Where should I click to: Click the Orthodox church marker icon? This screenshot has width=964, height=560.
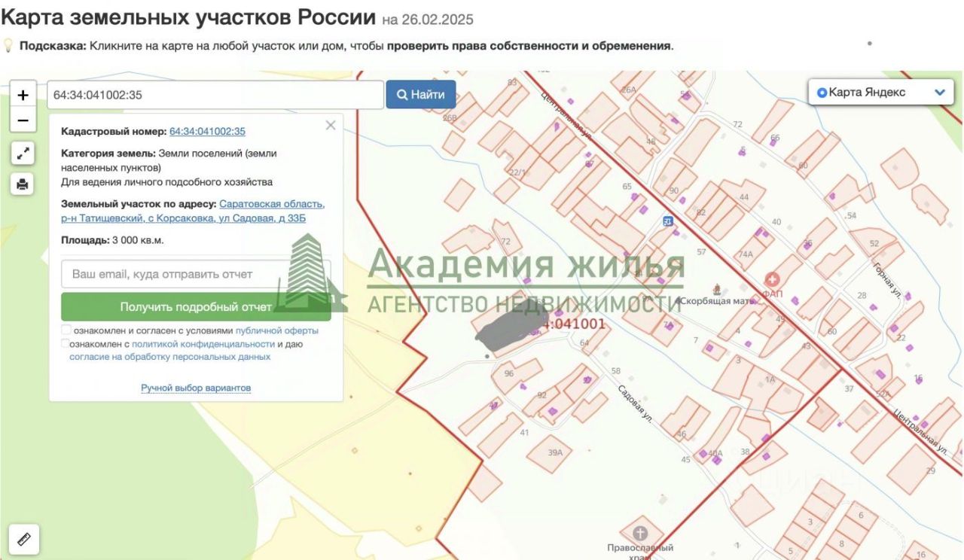pyautogui.click(x=640, y=534)
